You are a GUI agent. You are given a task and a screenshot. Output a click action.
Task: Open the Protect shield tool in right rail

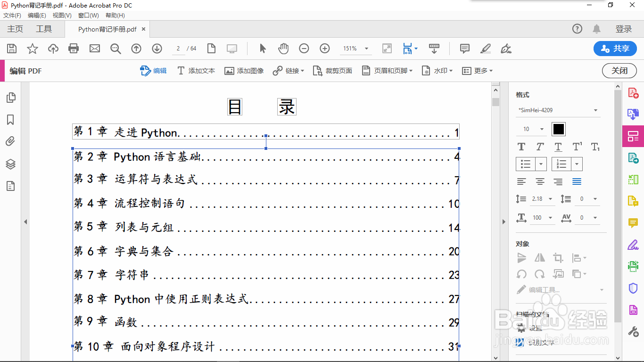[x=633, y=288]
